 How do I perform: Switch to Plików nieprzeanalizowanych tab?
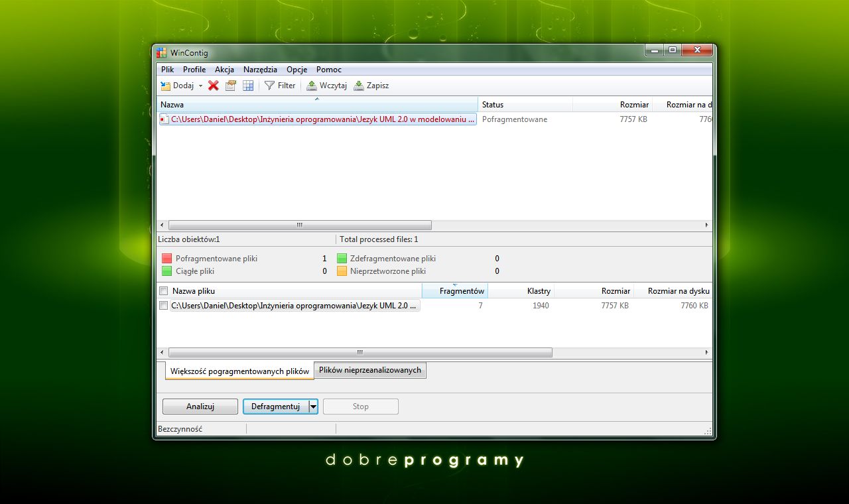point(370,370)
